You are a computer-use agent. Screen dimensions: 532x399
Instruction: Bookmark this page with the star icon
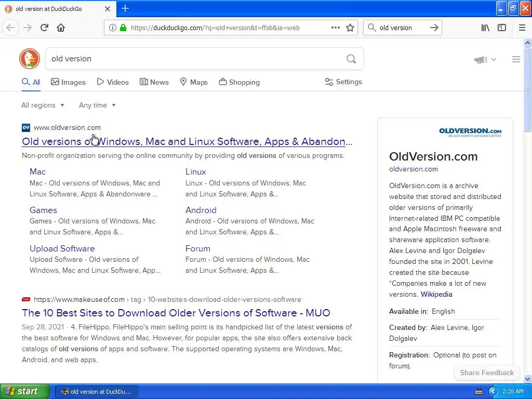[350, 28]
